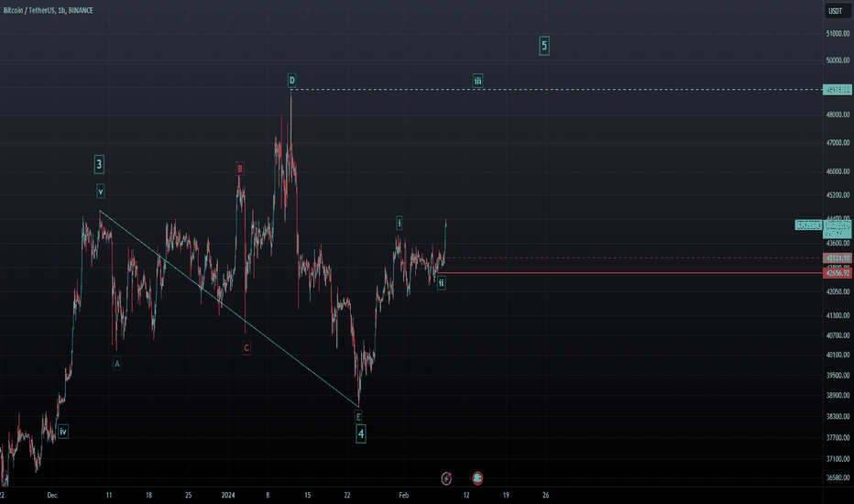Select the solid red horizontal line

(630, 272)
